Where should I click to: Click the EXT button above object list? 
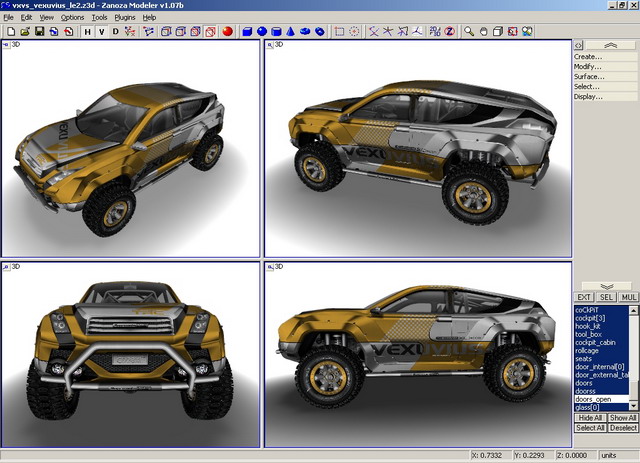(x=583, y=297)
